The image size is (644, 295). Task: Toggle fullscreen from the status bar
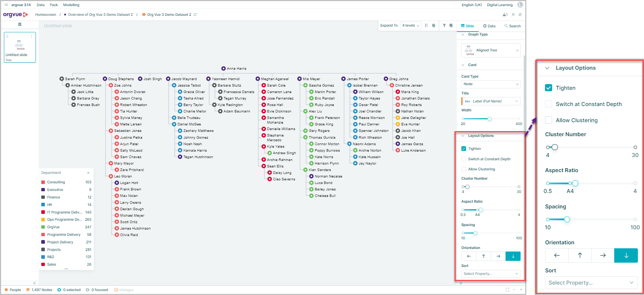pyautogui.click(x=507, y=290)
